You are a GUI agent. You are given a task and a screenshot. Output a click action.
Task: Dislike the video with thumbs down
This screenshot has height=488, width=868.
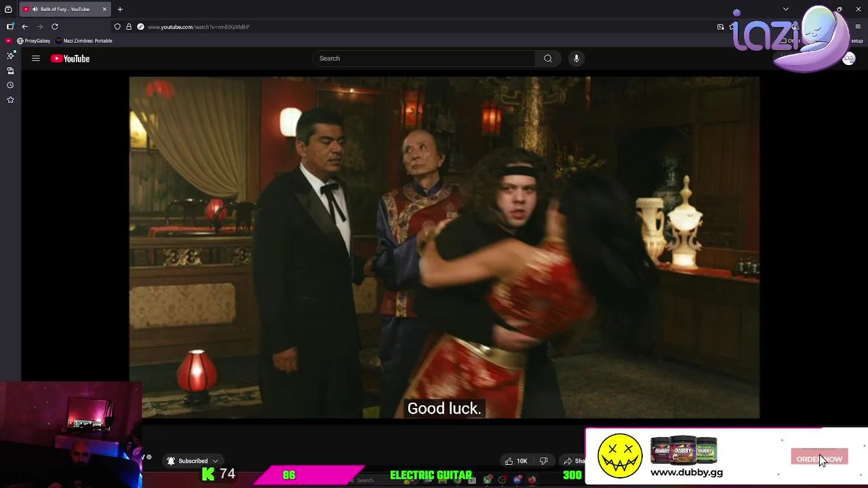tap(543, 461)
